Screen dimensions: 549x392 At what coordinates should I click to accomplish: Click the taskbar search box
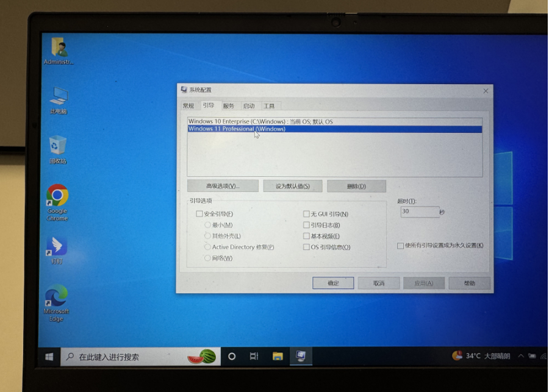(140, 357)
